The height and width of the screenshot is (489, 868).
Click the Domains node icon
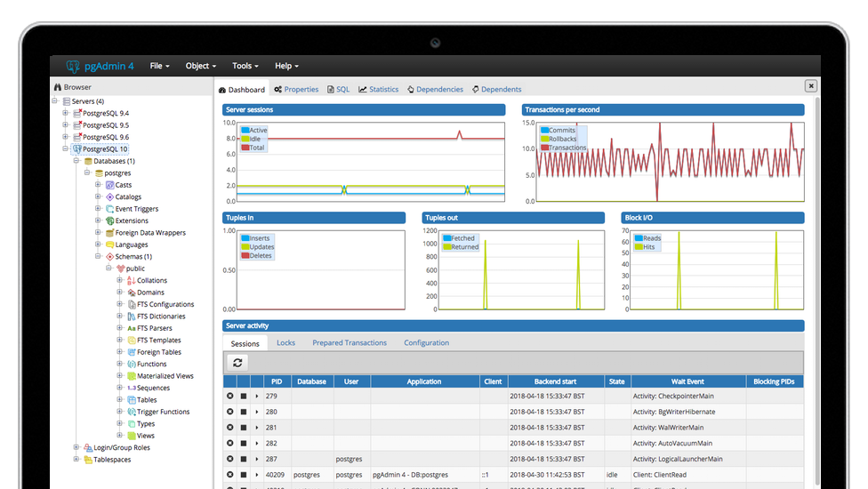pyautogui.click(x=132, y=293)
